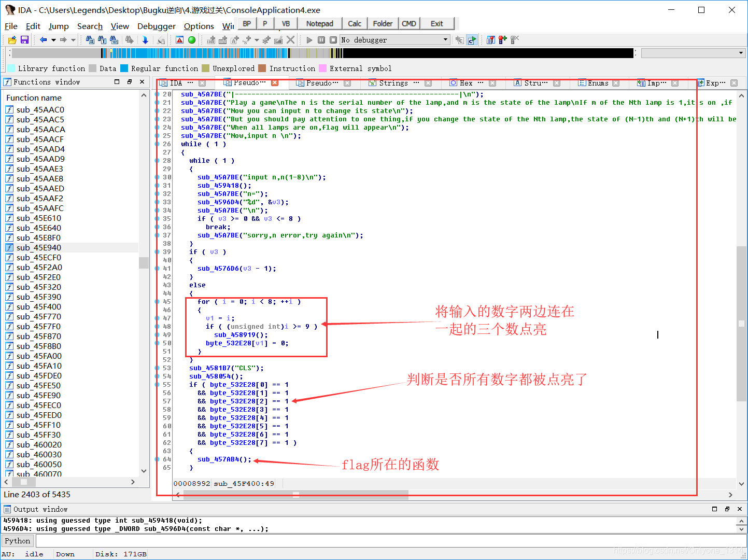This screenshot has height=560, width=748.
Task: Click the Exit button
Action: pyautogui.click(x=437, y=23)
